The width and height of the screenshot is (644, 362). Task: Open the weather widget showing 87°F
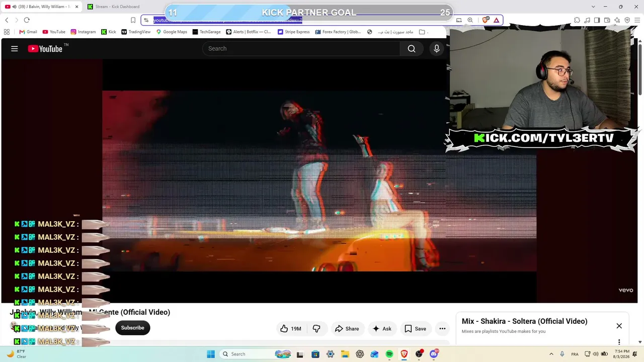[x=16, y=354]
